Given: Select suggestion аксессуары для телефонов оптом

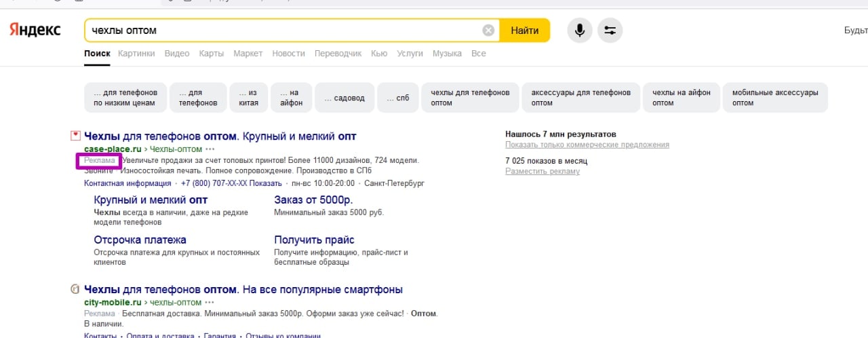Looking at the screenshot, I should [580, 98].
